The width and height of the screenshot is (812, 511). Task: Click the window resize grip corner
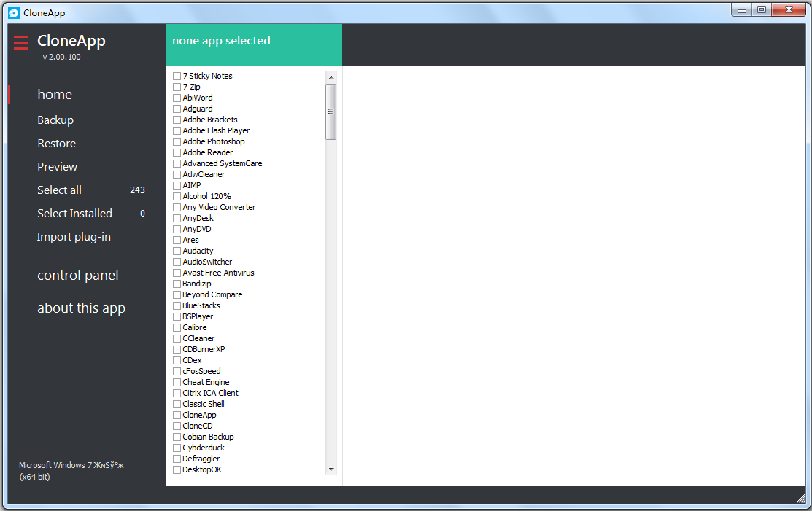click(800, 498)
